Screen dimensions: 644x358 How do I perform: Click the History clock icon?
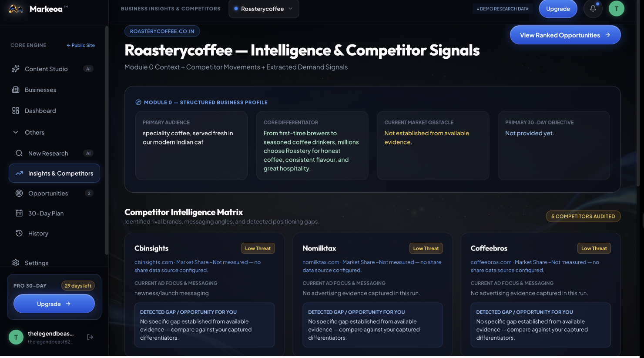click(x=19, y=233)
